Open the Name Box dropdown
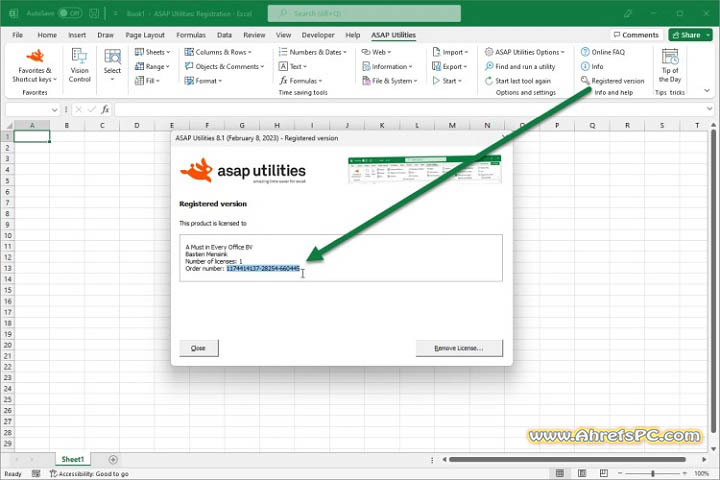The height and width of the screenshot is (480, 720). pyautogui.click(x=55, y=110)
